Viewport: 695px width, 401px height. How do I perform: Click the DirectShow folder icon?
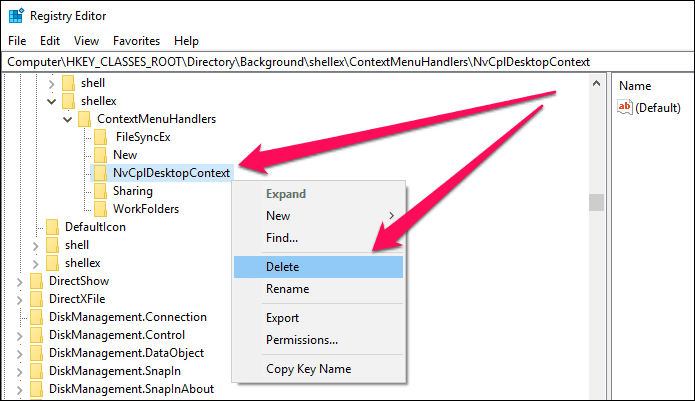(36, 281)
